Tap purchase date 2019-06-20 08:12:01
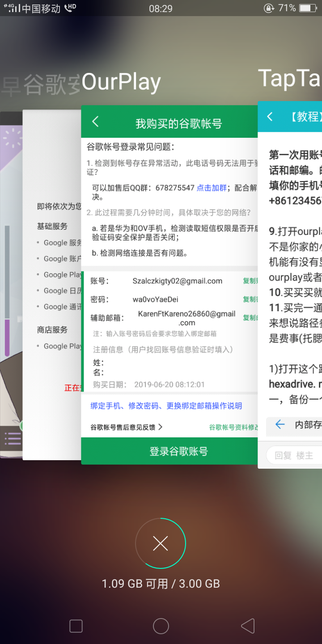 (169, 384)
